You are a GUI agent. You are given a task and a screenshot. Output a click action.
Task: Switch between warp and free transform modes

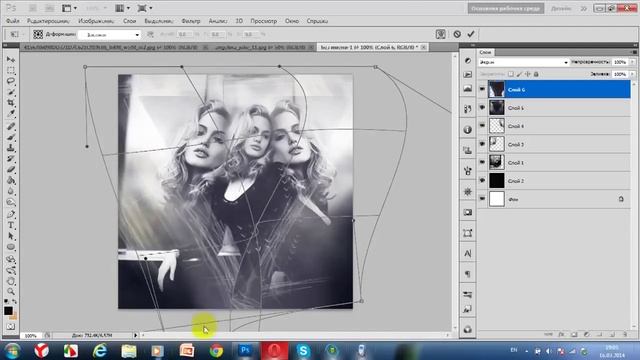pos(440,34)
